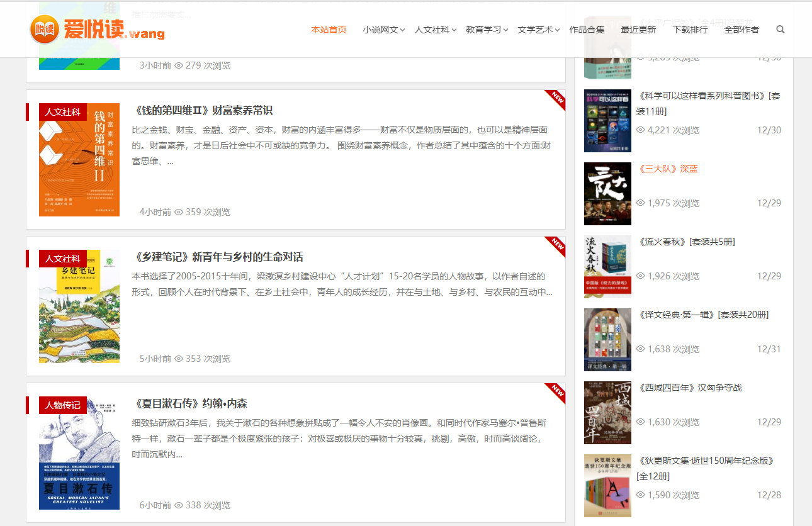Open 《科学可以这样看系列科普图书》 sidebar link
Screen dimensions: 812x526
708,104
